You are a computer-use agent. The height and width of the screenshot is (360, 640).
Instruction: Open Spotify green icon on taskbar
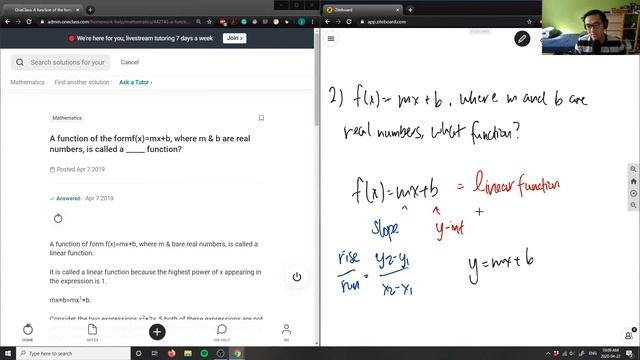coord(204,353)
